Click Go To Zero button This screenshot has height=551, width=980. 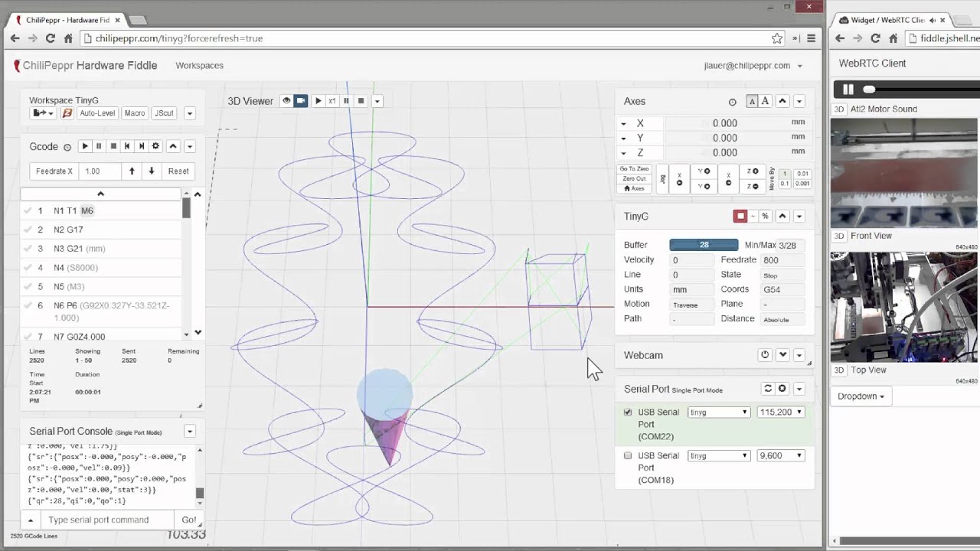(634, 169)
